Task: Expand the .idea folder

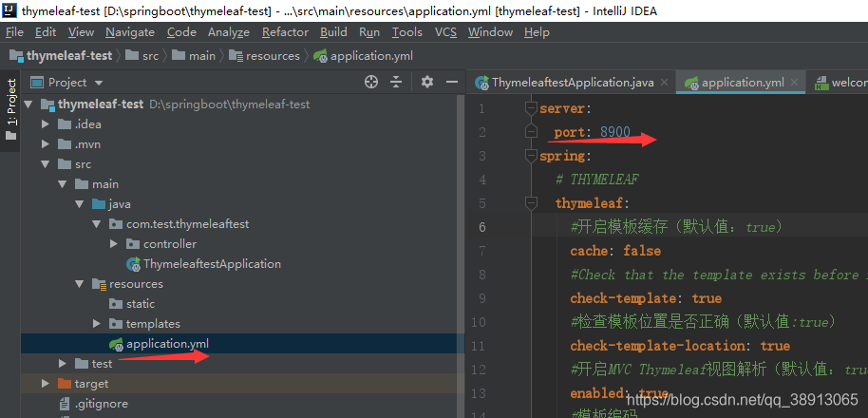Action: coord(46,124)
